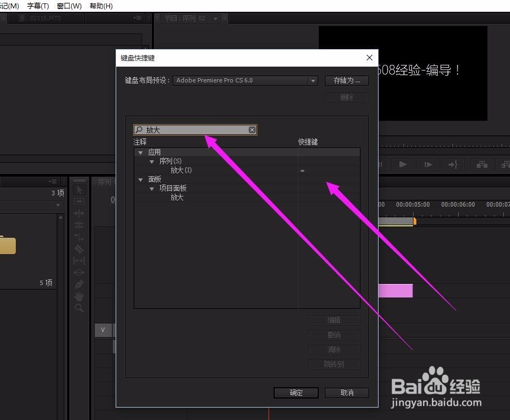
Task: Switch to the 源: 02116.MTS tab
Action: pos(39,18)
